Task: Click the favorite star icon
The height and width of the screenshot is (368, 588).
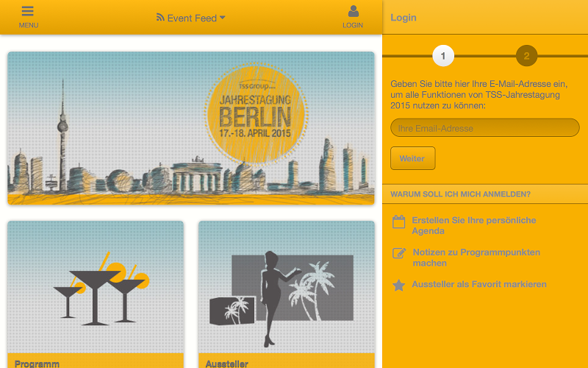Action: pos(398,286)
